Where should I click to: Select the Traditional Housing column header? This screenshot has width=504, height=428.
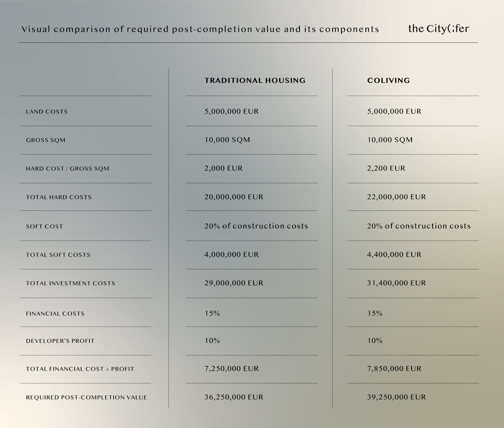pyautogui.click(x=255, y=80)
